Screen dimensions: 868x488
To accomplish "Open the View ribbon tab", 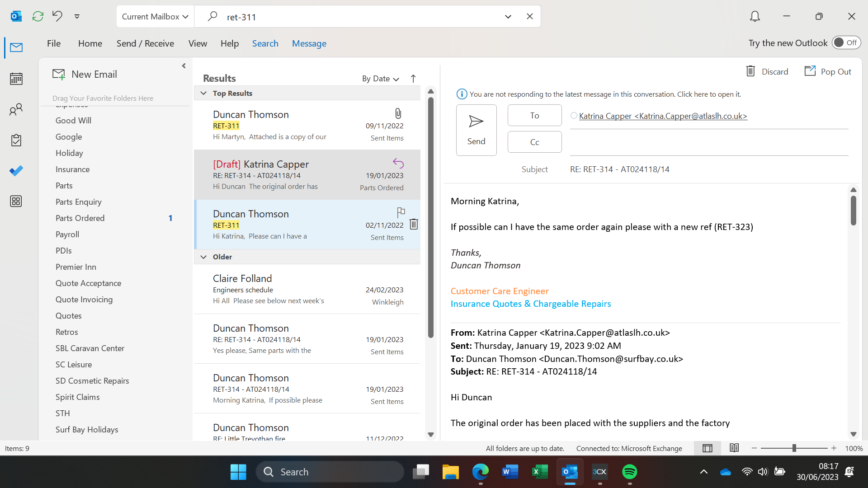I will coord(198,43).
